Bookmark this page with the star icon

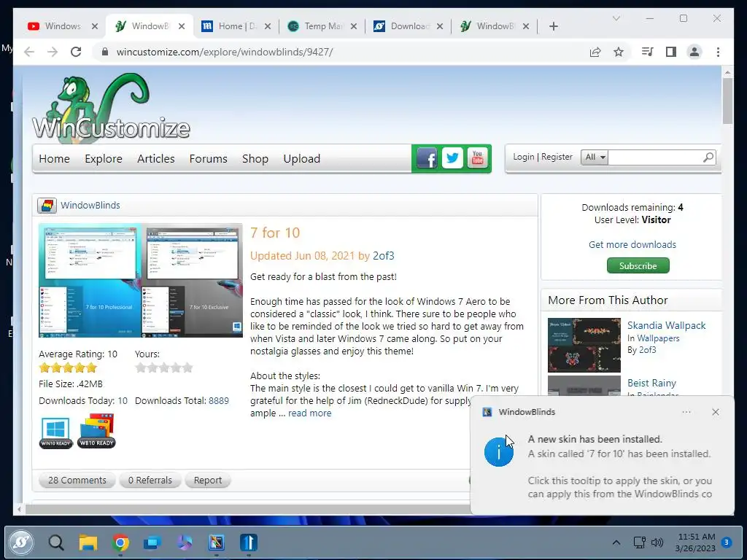click(x=619, y=52)
